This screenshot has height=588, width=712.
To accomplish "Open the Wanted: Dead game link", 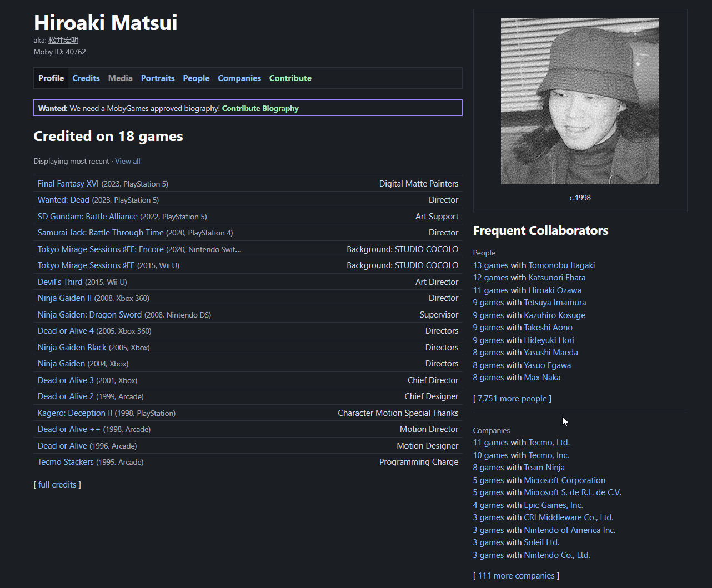I will (x=63, y=200).
